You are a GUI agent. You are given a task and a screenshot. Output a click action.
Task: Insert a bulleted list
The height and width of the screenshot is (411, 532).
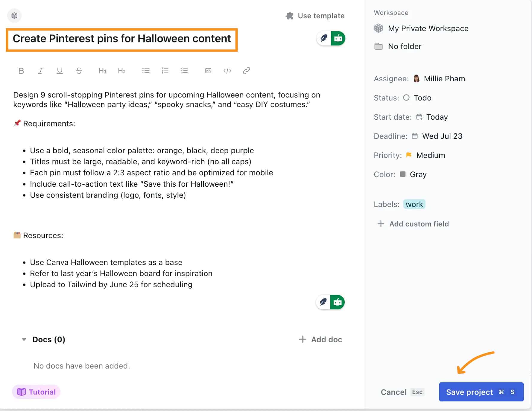146,71
